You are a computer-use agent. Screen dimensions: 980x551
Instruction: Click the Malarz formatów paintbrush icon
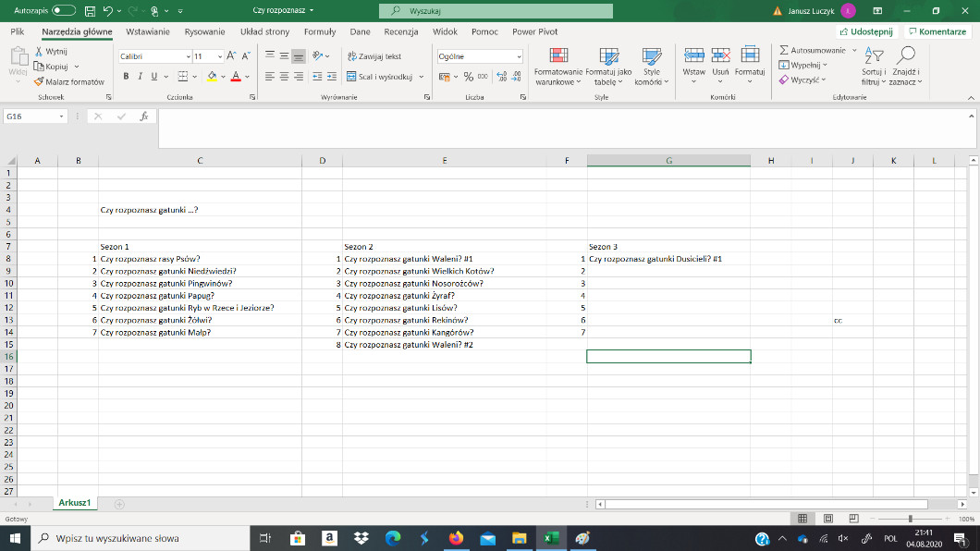point(39,81)
